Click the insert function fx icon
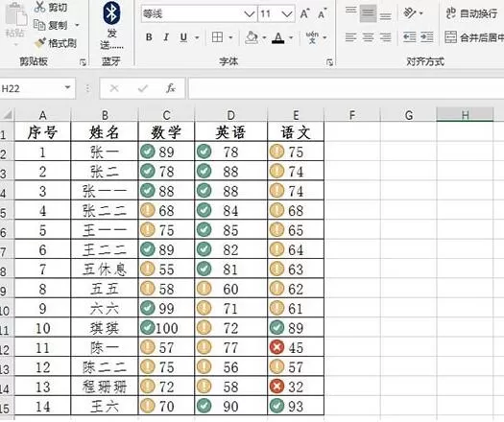This screenshot has height=422, width=504. [171, 88]
